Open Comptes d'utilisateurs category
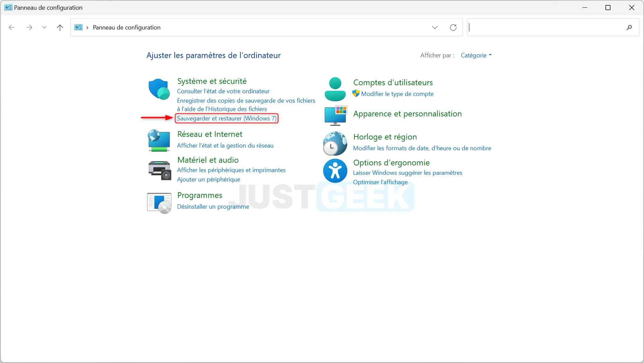This screenshot has height=363, width=644. coord(393,83)
